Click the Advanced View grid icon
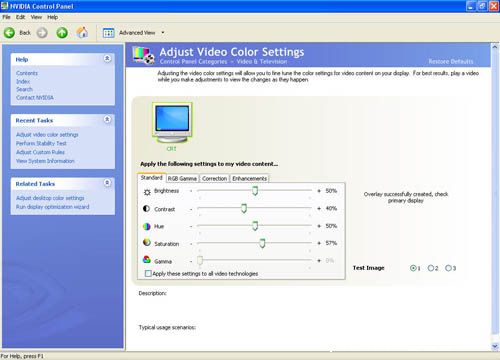 [108, 33]
